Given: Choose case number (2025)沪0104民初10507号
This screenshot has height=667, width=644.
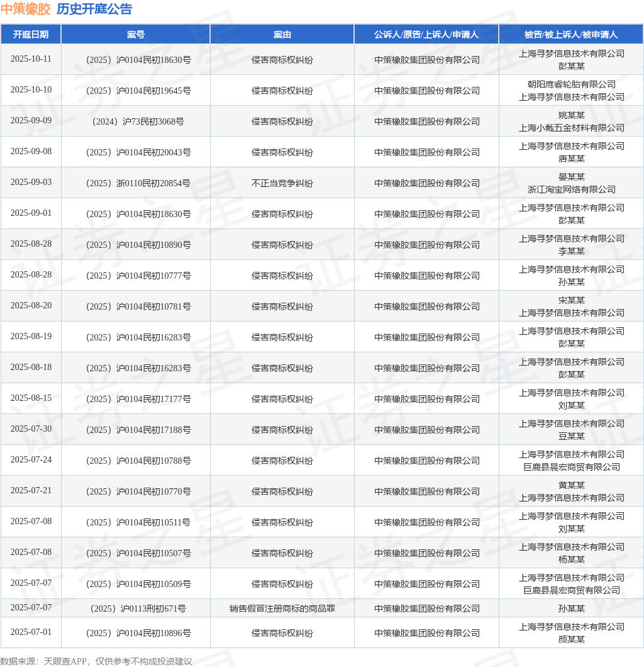Looking at the screenshot, I should (x=138, y=554).
